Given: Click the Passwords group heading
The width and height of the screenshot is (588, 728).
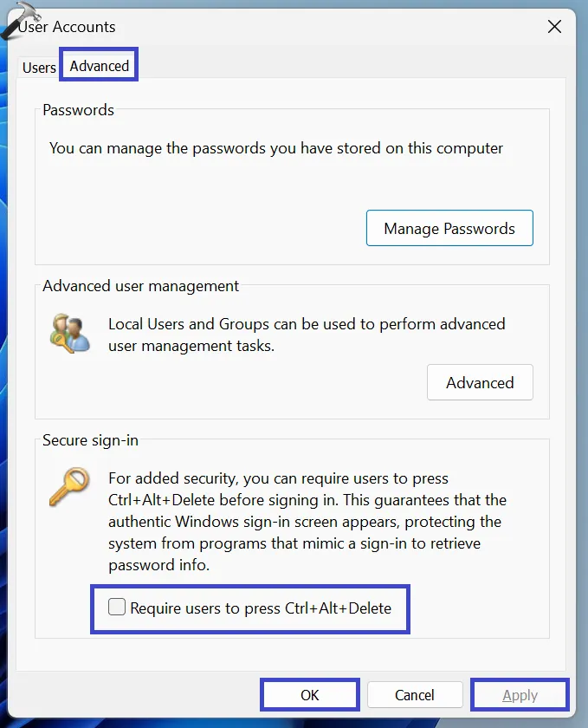Looking at the screenshot, I should pos(78,110).
